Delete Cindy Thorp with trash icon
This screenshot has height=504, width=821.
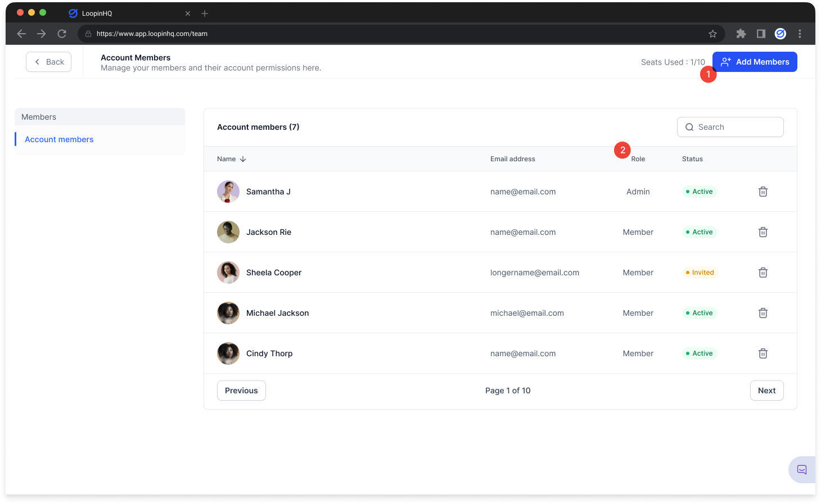click(x=763, y=353)
